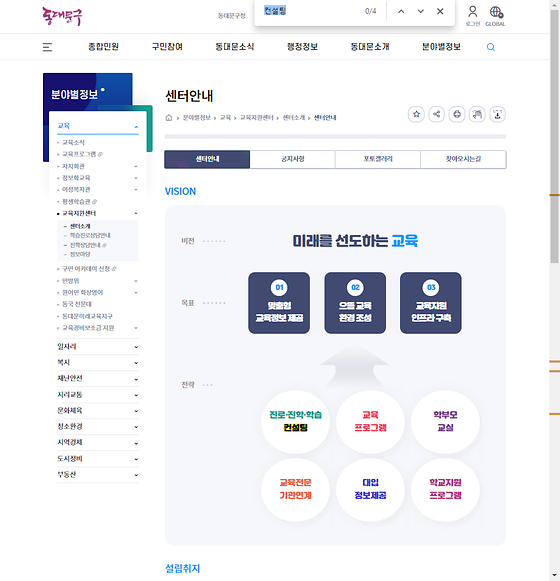Click the share icon
Image resolution: width=560 pixels, height=581 pixels.
click(x=437, y=114)
